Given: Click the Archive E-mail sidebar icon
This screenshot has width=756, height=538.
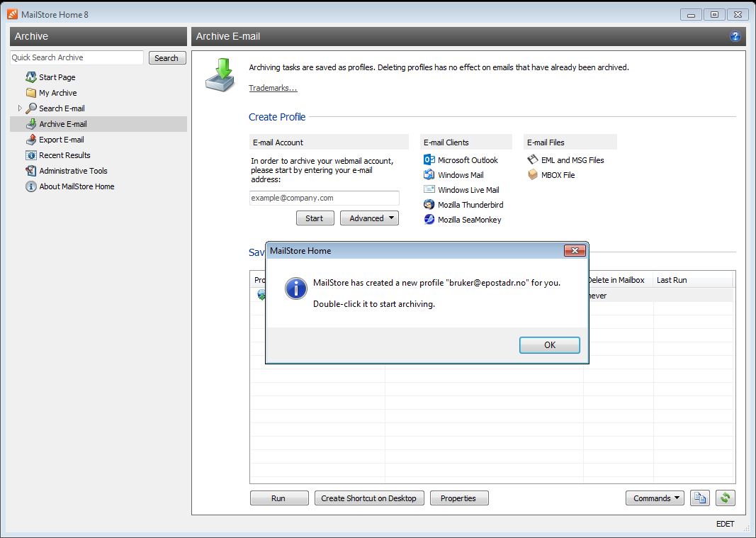Looking at the screenshot, I should pos(31,124).
